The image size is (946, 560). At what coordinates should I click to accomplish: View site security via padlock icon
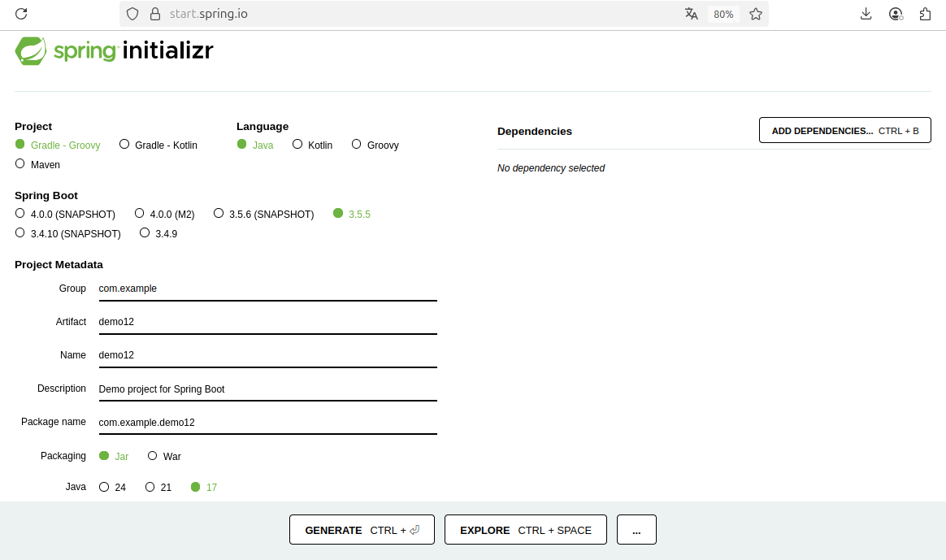pyautogui.click(x=155, y=14)
